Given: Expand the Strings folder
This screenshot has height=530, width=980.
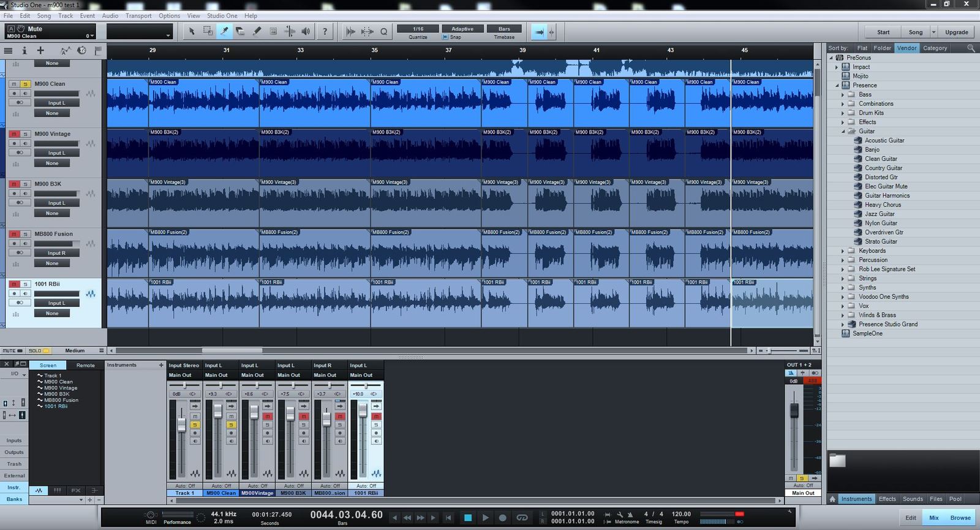Looking at the screenshot, I should pyautogui.click(x=843, y=278).
